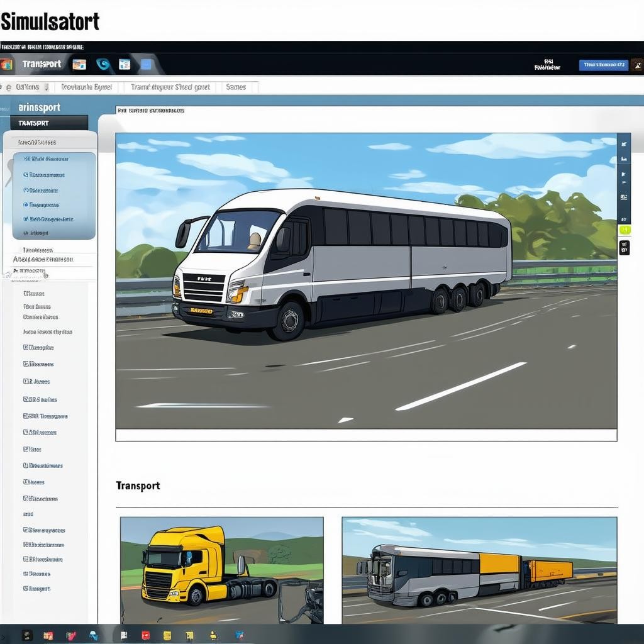Toggle the fifth checked item in the blue panel

(x=26, y=219)
